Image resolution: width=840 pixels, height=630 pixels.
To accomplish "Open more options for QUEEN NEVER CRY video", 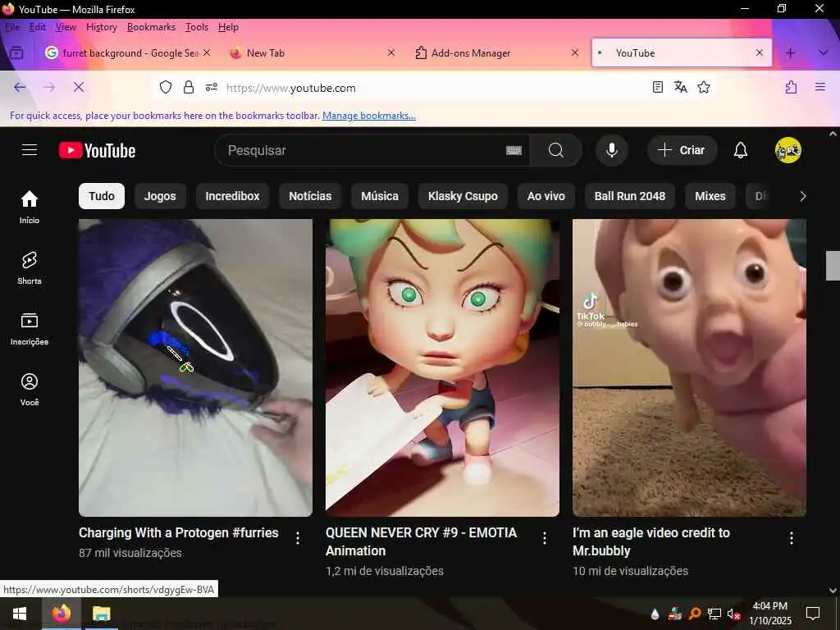I will 545,538.
